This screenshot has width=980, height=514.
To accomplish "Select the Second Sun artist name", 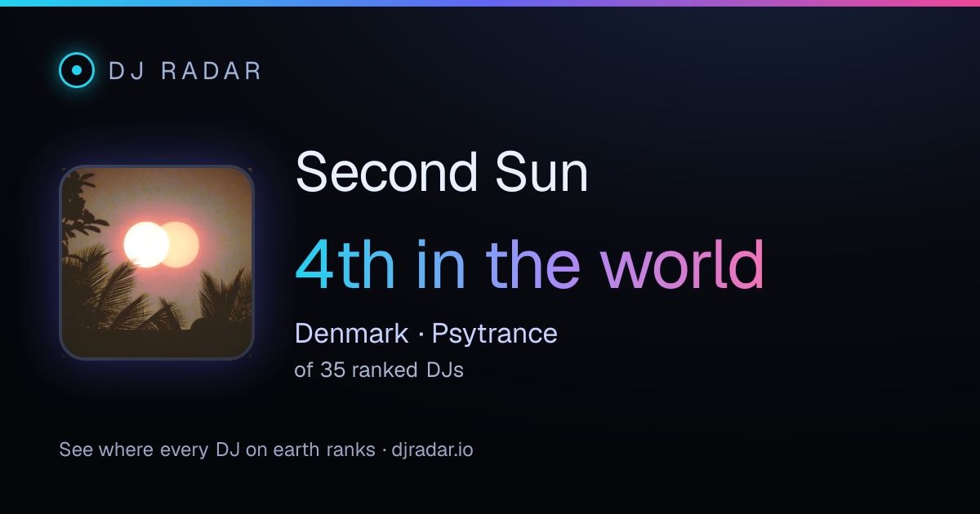I will pyautogui.click(x=442, y=172).
